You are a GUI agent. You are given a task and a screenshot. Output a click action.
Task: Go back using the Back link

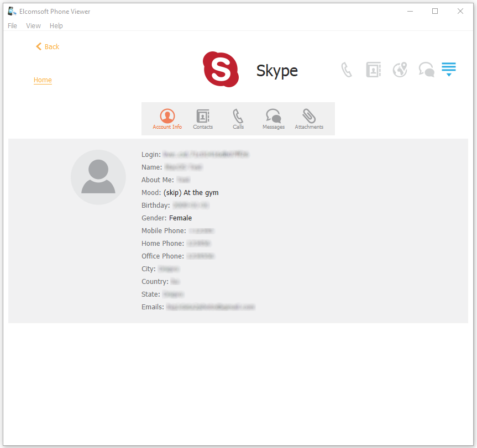(x=48, y=47)
